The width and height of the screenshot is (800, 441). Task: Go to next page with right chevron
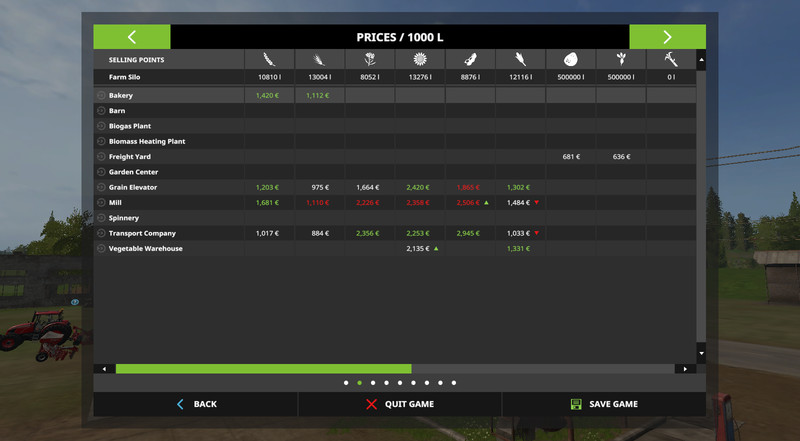point(667,37)
